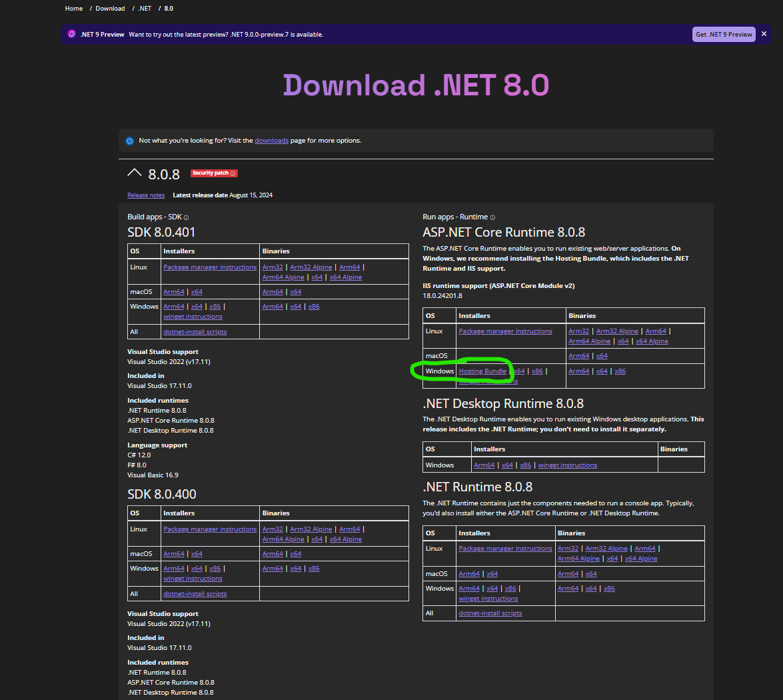Screen dimensions: 783x700
Task: Open SDK 8.0.401 dotnet-install scripts
Action: point(195,332)
